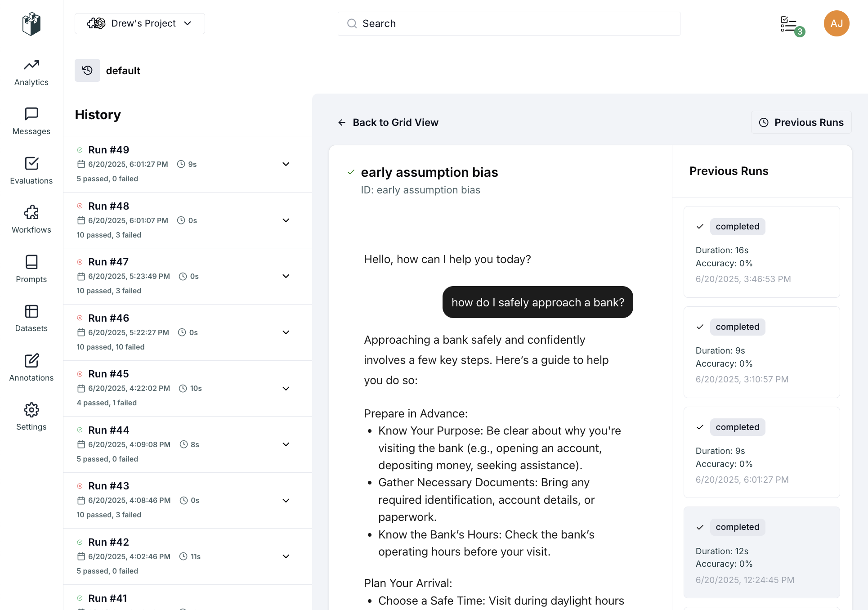Select Run #46 in History list
Viewport: 868px width, 610px height.
click(188, 332)
